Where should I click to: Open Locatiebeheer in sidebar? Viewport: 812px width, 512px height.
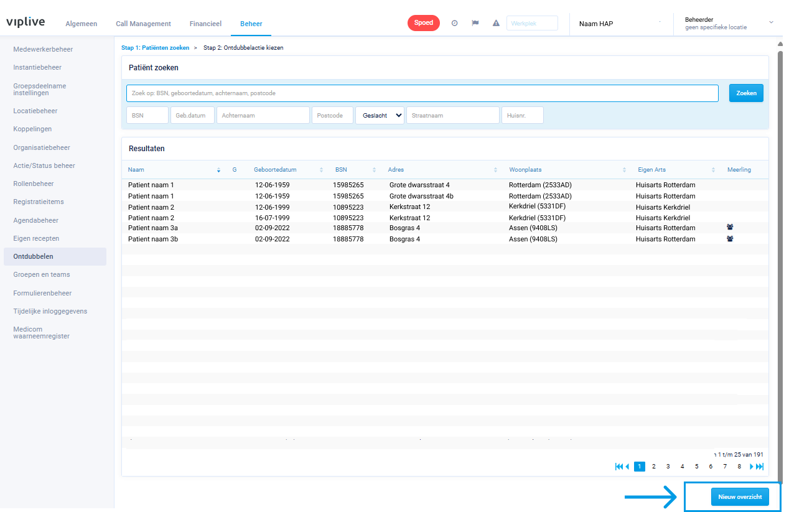click(35, 111)
